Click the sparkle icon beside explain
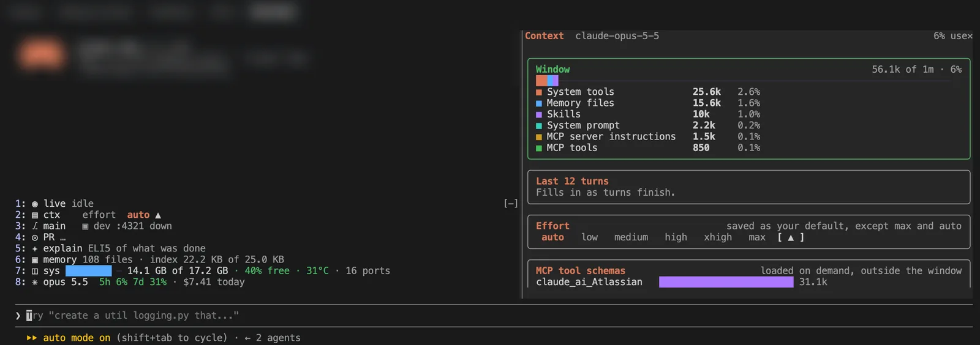This screenshot has width=980, height=345. click(35, 249)
